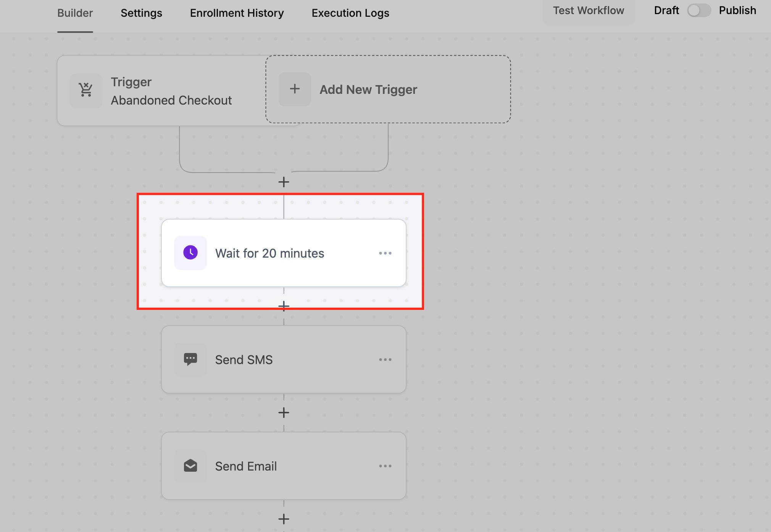Open the Send SMS three-dot menu
This screenshot has height=532, width=771.
coord(385,360)
